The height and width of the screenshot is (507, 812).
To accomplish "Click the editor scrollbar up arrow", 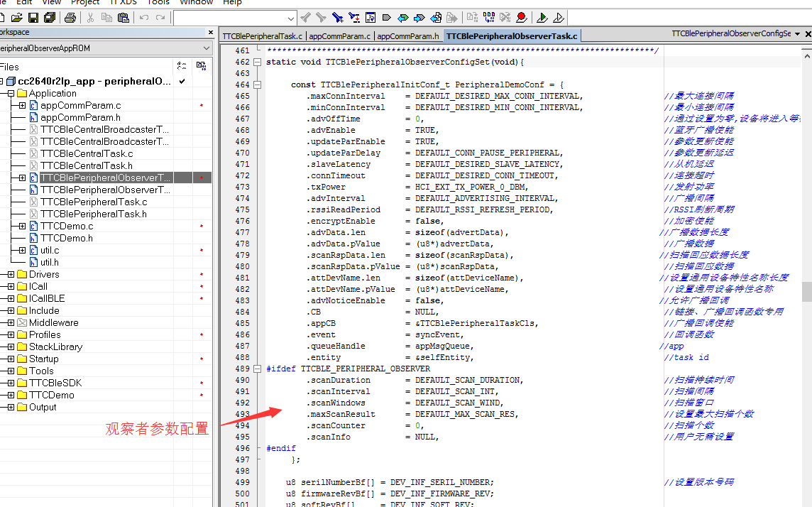I will 806,55.
